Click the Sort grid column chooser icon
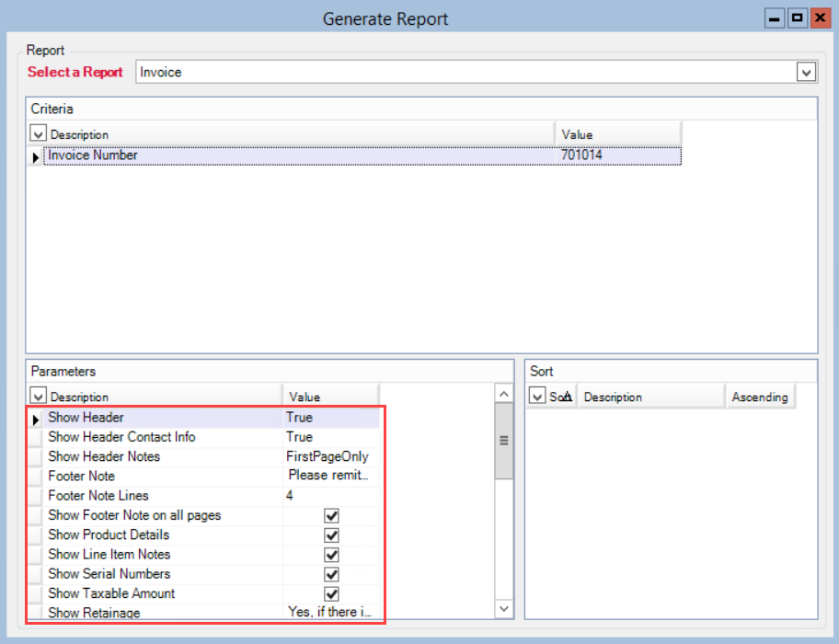 point(536,397)
